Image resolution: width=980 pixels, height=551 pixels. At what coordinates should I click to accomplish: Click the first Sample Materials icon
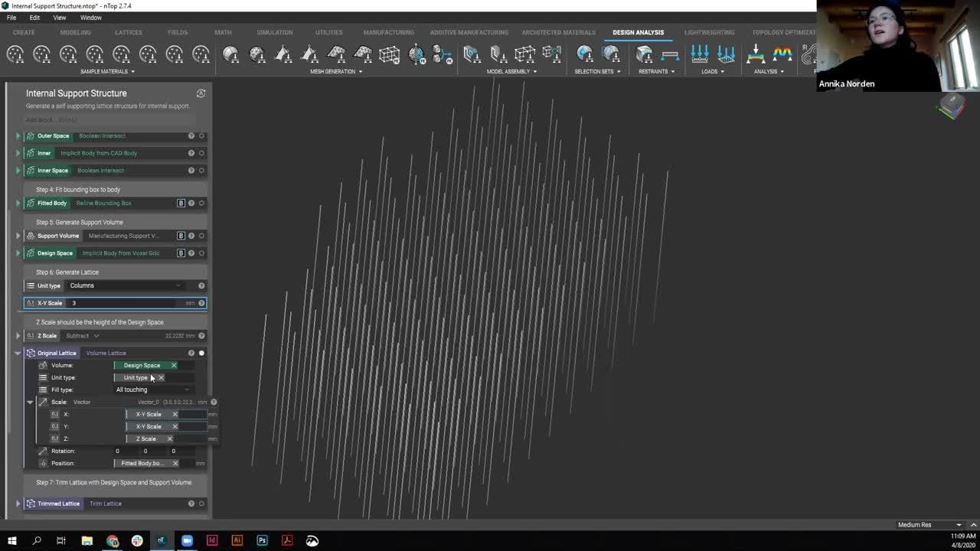[x=15, y=54]
